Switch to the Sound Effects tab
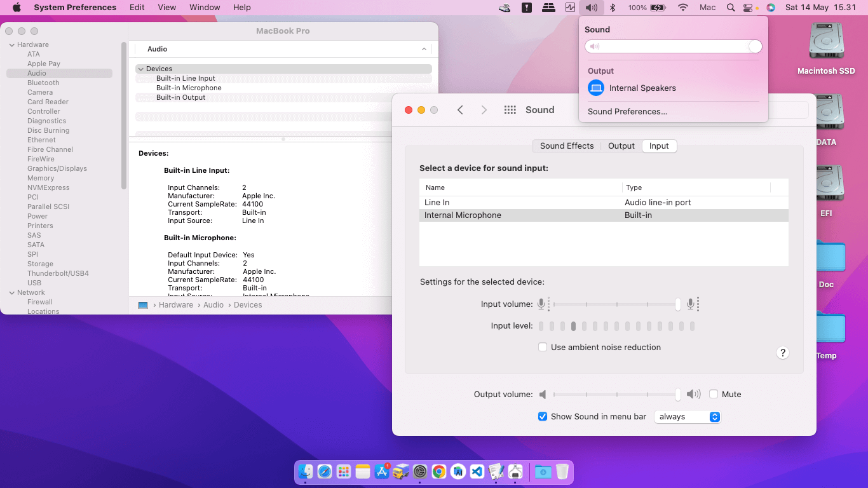 [567, 146]
